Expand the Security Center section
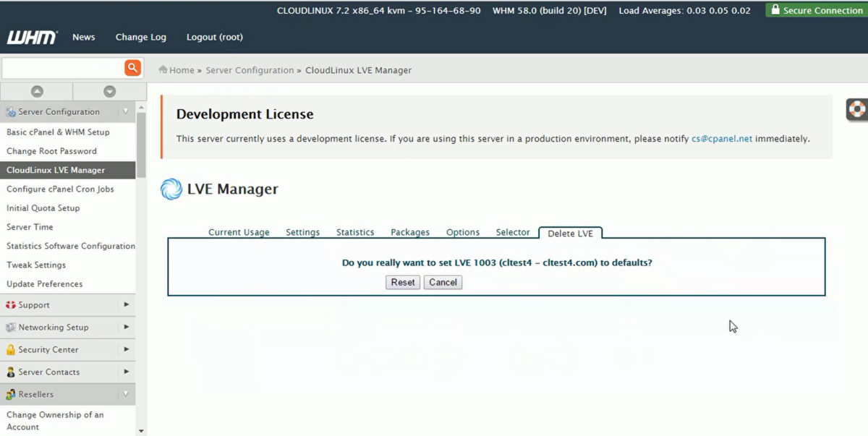This screenshot has width=868, height=436. [126, 350]
